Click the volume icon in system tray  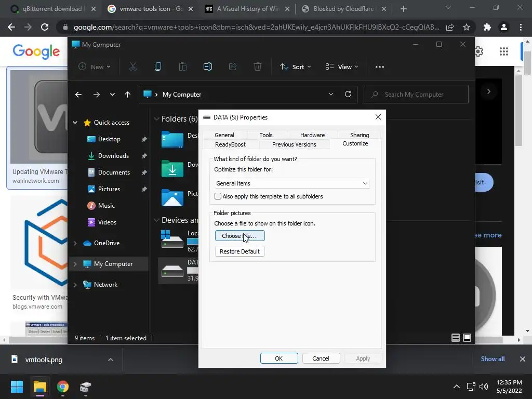tap(484, 387)
